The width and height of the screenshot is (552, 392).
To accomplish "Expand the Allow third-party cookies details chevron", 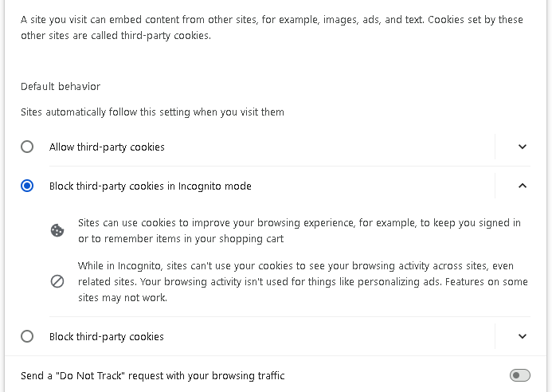I will [523, 147].
